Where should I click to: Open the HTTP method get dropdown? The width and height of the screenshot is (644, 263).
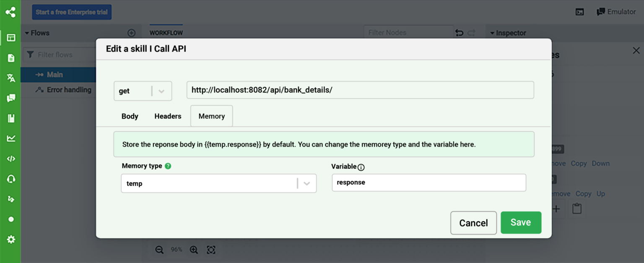point(143,91)
